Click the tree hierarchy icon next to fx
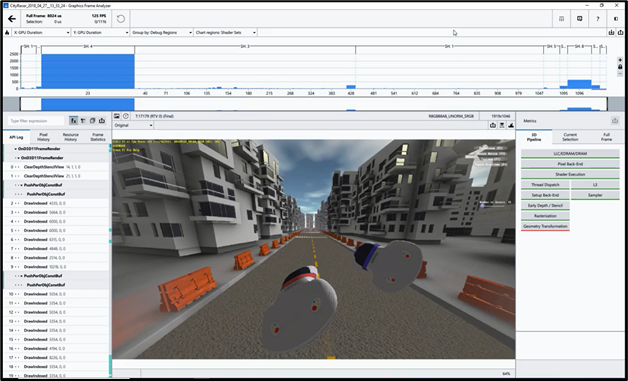The image size is (628, 381). point(83,121)
